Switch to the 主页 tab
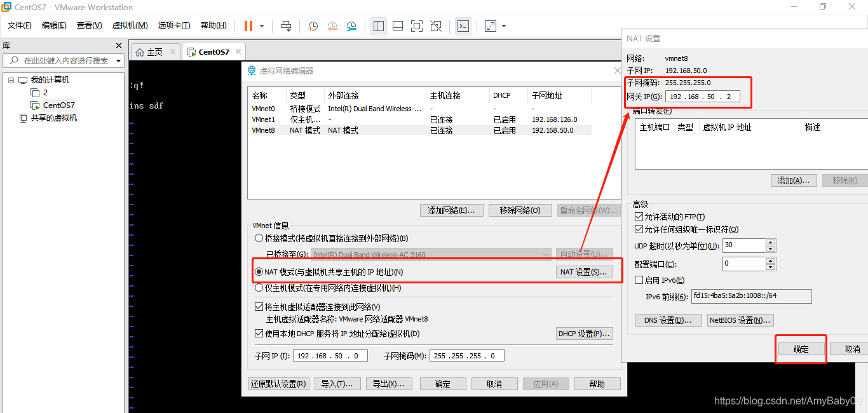Screen dimensions: 868x413 point(149,52)
